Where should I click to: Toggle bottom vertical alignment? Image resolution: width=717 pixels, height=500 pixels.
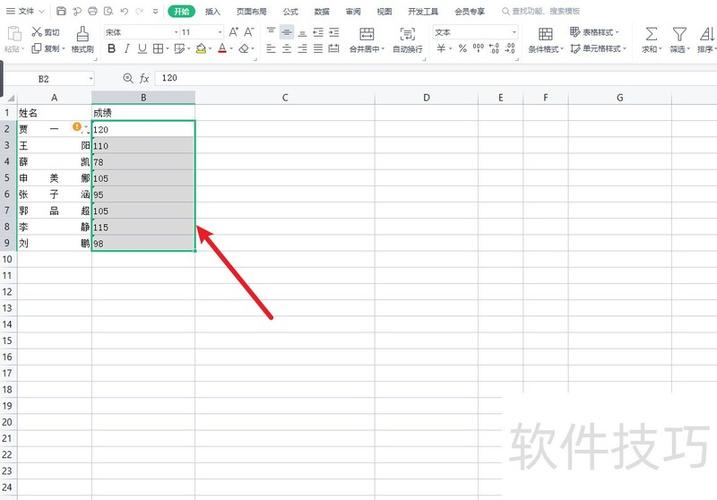tap(302, 32)
